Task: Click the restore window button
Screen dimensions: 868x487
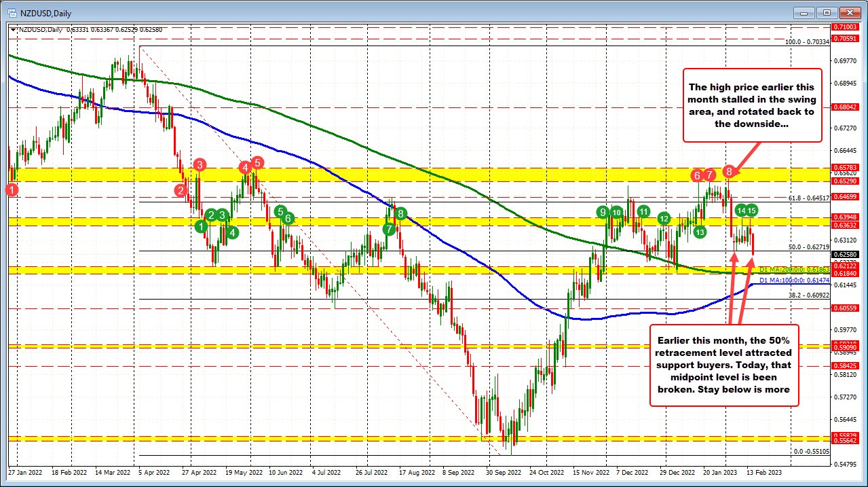Action: pos(826,12)
